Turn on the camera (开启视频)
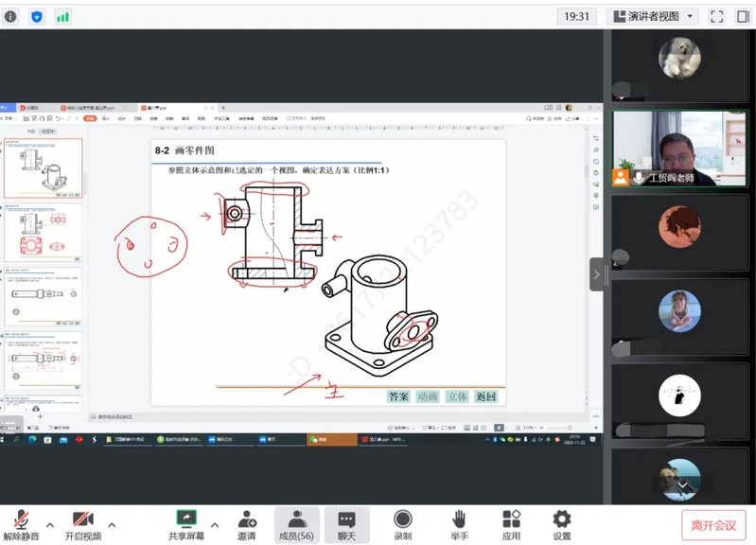756x545 pixels. tap(82, 524)
